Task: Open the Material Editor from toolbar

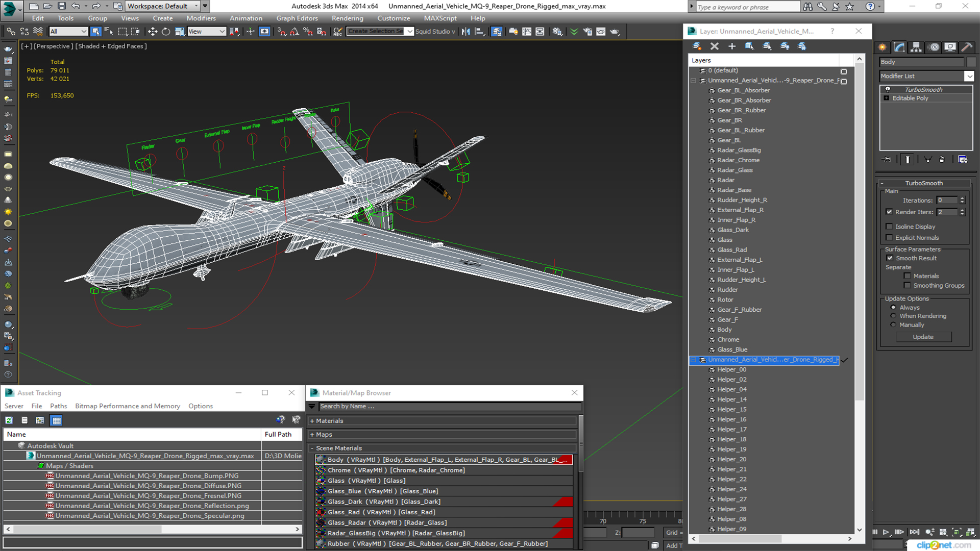Action: 557,32
